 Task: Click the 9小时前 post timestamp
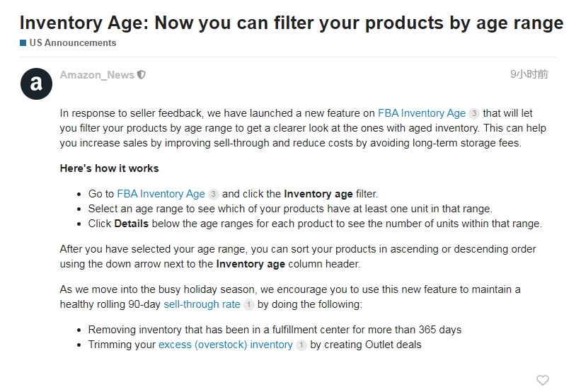tap(529, 74)
